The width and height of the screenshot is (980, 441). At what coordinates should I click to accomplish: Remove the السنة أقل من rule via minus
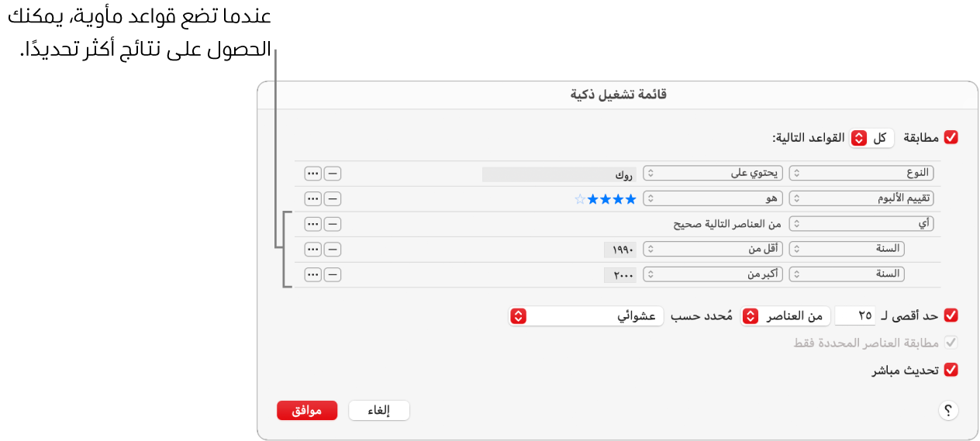click(x=332, y=250)
